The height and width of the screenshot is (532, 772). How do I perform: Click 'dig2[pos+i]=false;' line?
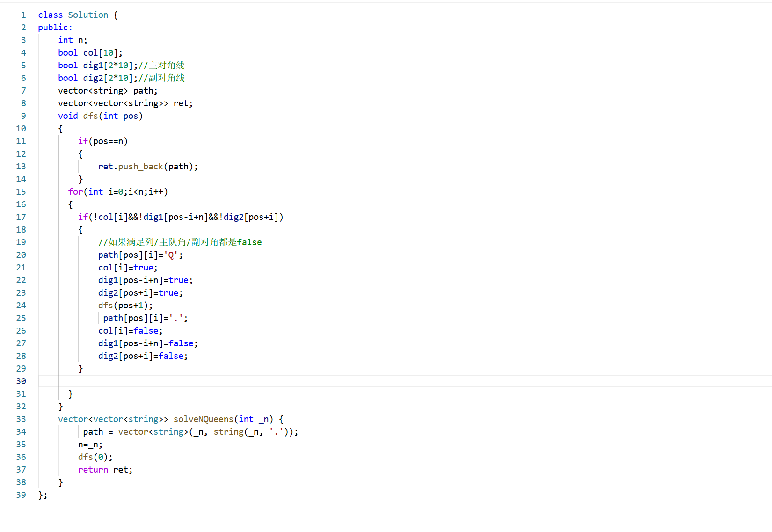coord(143,356)
